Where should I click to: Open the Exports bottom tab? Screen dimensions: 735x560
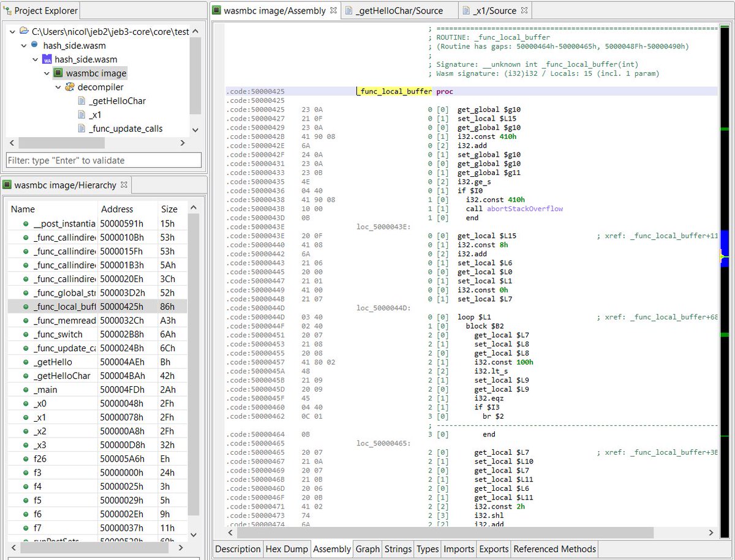494,549
